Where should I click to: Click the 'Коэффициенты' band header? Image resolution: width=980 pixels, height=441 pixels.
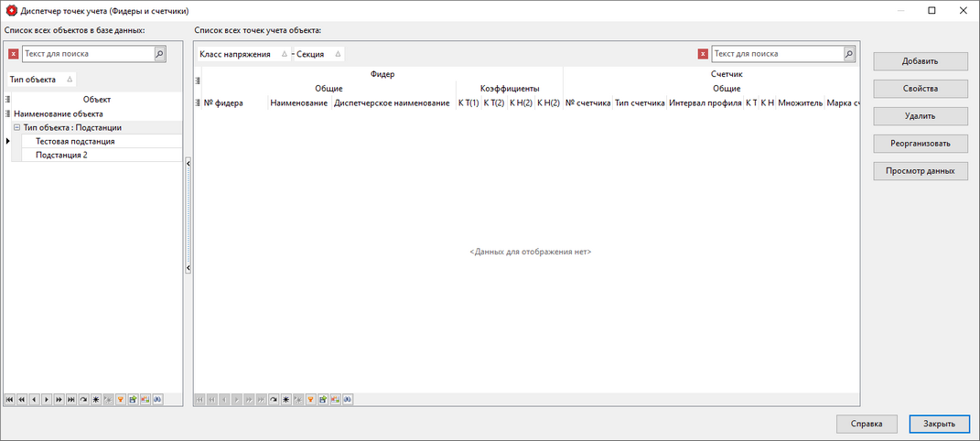tap(510, 89)
